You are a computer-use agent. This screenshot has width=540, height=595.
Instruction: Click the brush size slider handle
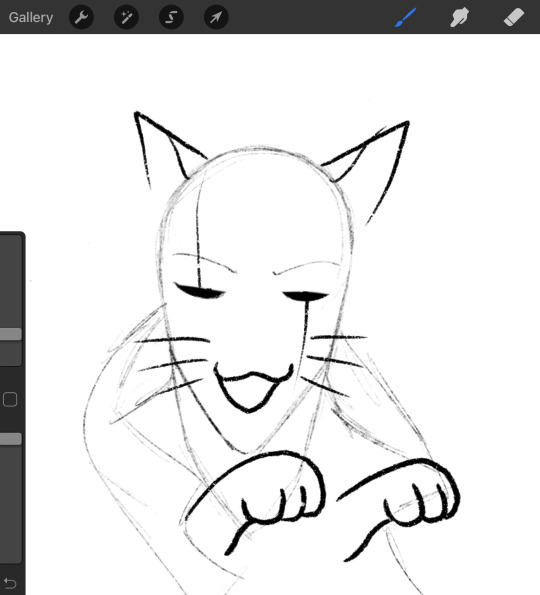pos(11,334)
